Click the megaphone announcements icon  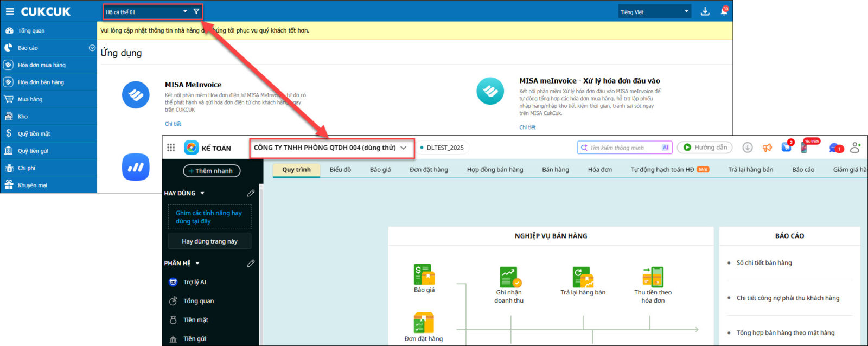[767, 148]
